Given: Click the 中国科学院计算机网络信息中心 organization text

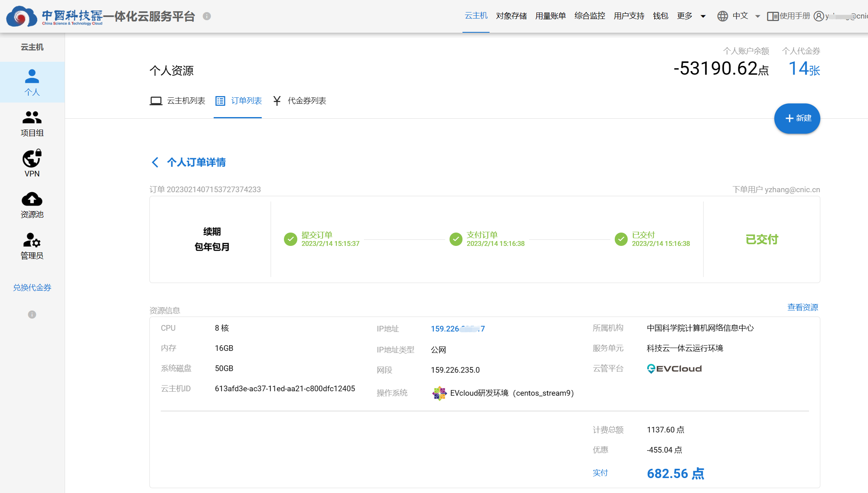Looking at the screenshot, I should coord(700,328).
